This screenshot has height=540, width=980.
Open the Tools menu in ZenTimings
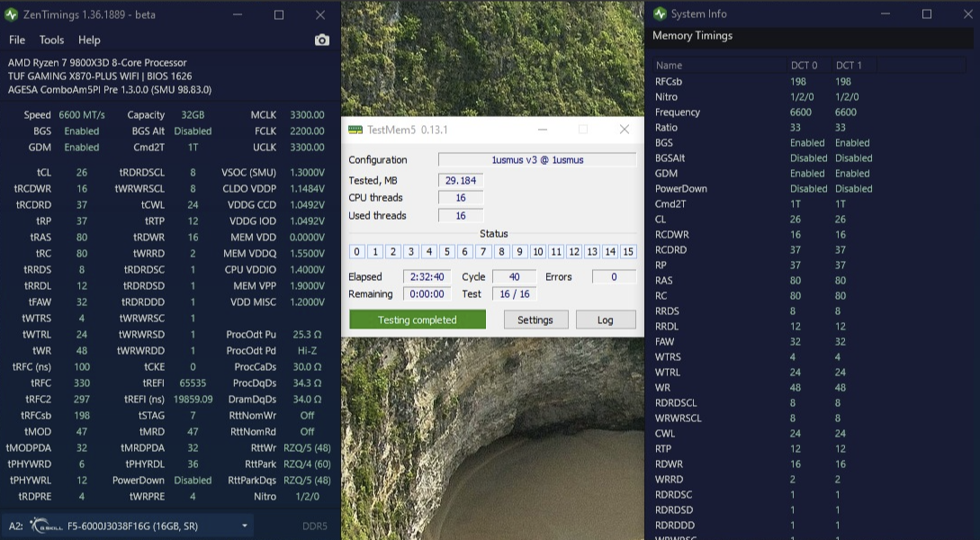pyautogui.click(x=51, y=40)
